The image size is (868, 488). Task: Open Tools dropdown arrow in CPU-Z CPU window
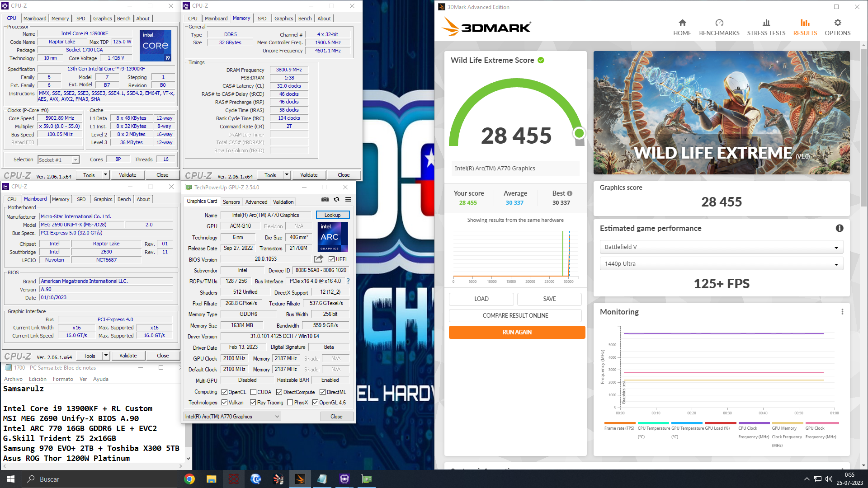(x=105, y=175)
